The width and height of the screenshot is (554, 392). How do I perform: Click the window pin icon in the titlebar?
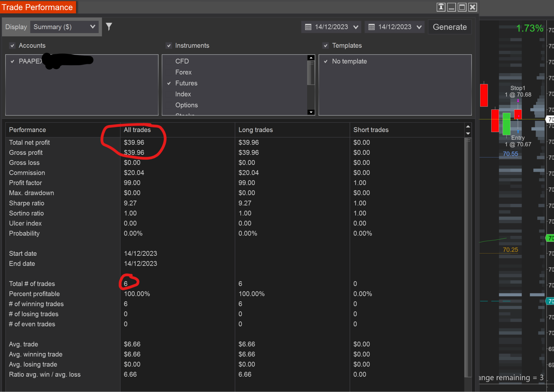441,7
